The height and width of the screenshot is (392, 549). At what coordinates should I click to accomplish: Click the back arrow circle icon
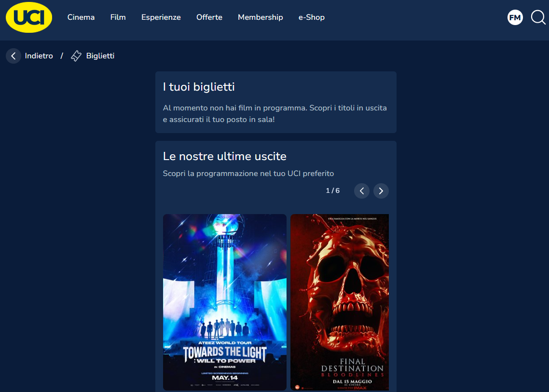(x=14, y=56)
